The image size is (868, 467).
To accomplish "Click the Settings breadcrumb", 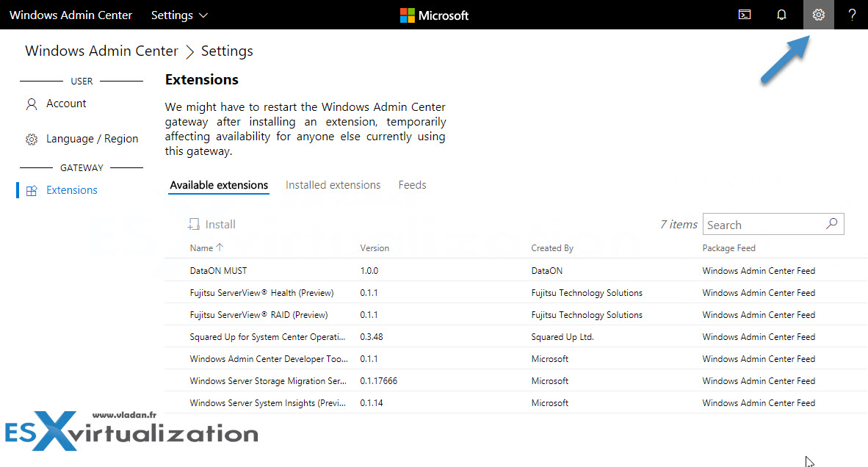I will point(227,51).
